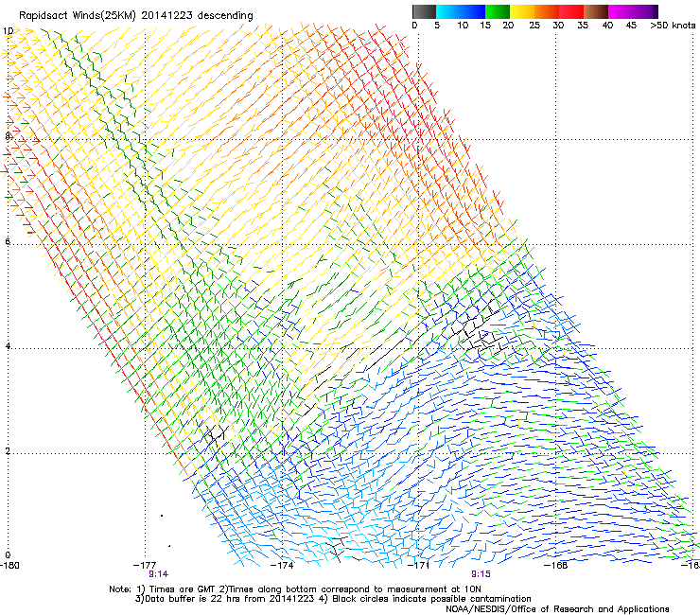Click the '-177' longitude axis label
This screenshot has height=615, width=700.
click(x=145, y=566)
